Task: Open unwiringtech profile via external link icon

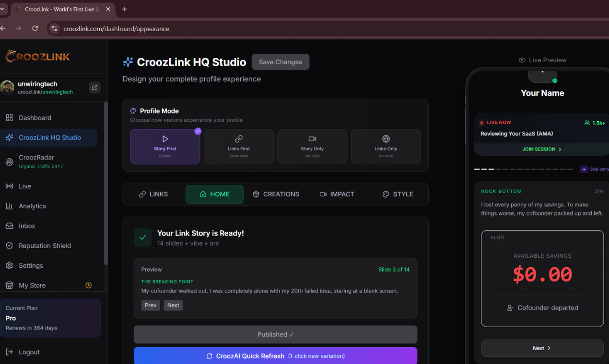Action: pyautogui.click(x=94, y=88)
